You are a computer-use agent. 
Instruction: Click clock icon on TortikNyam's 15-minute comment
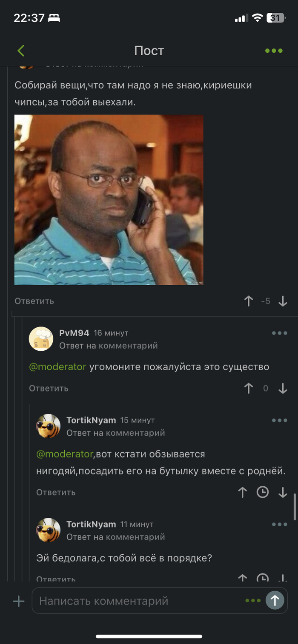(x=263, y=492)
